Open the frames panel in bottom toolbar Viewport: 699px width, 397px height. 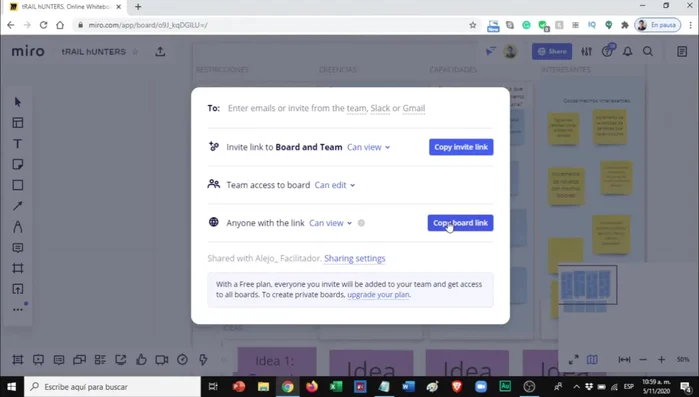18,360
